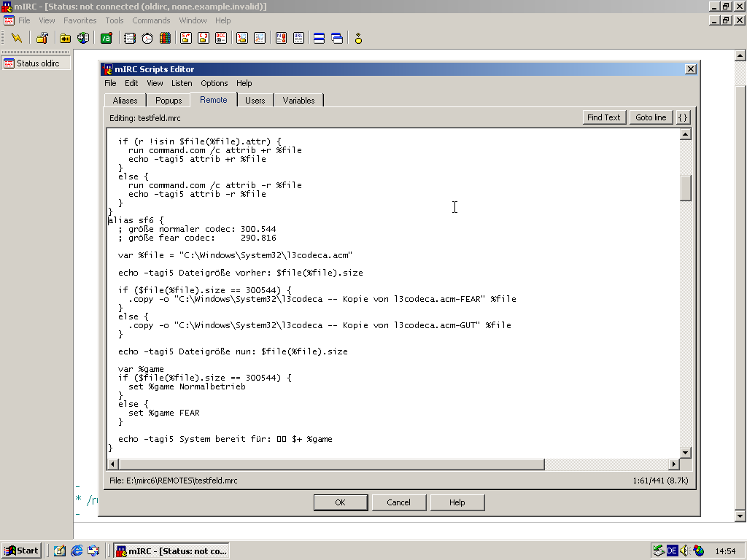Viewport: 747px width, 560px height.
Task: Open the Channels list globe icon
Action: (x=83, y=38)
